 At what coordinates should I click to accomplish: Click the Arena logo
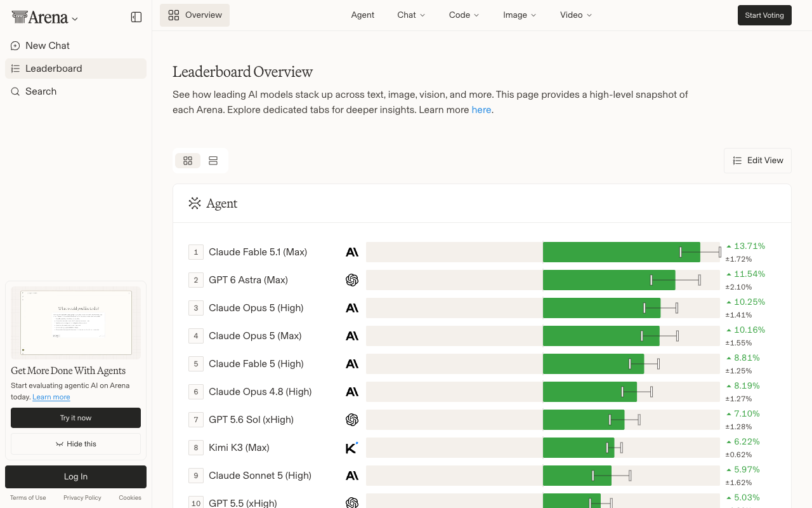(39, 17)
